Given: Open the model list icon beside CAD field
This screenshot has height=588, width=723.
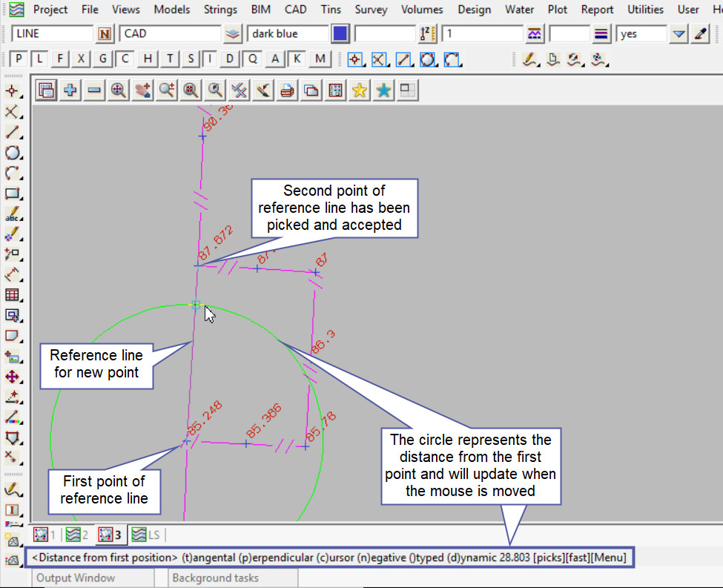Looking at the screenshot, I should coord(234,34).
